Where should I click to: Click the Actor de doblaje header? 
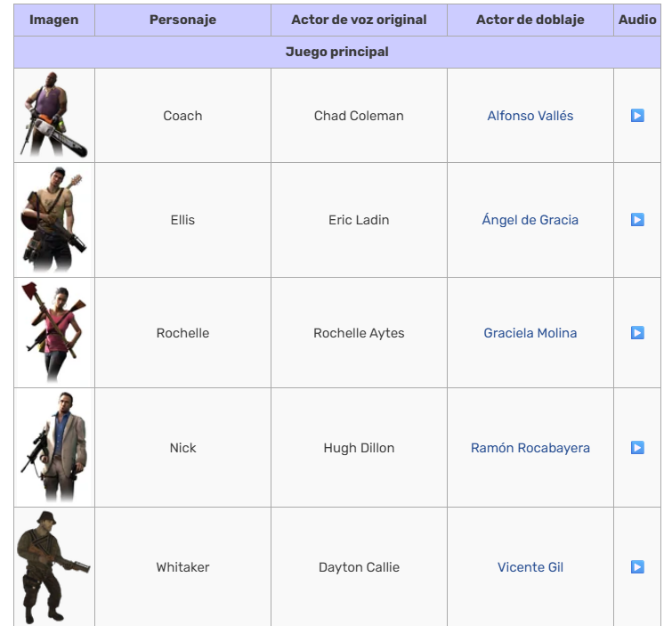[530, 20]
